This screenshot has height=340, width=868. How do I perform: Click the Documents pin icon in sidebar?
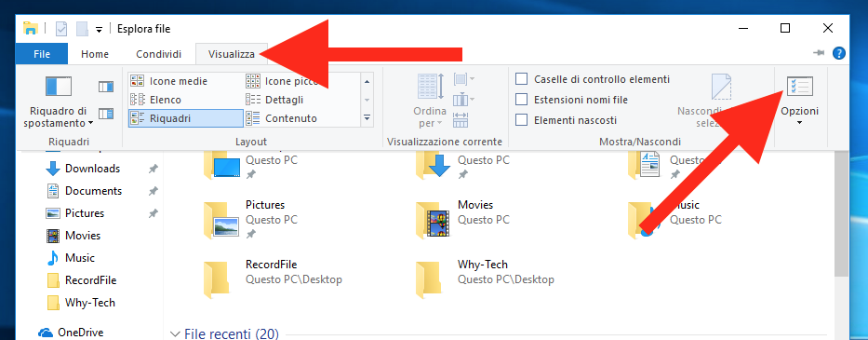click(x=154, y=191)
